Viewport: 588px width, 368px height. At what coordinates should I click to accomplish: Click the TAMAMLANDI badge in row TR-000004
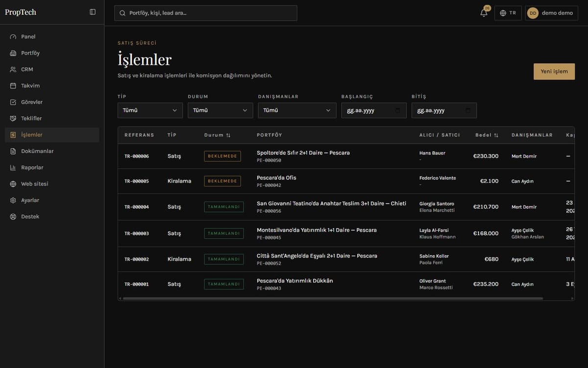click(224, 207)
